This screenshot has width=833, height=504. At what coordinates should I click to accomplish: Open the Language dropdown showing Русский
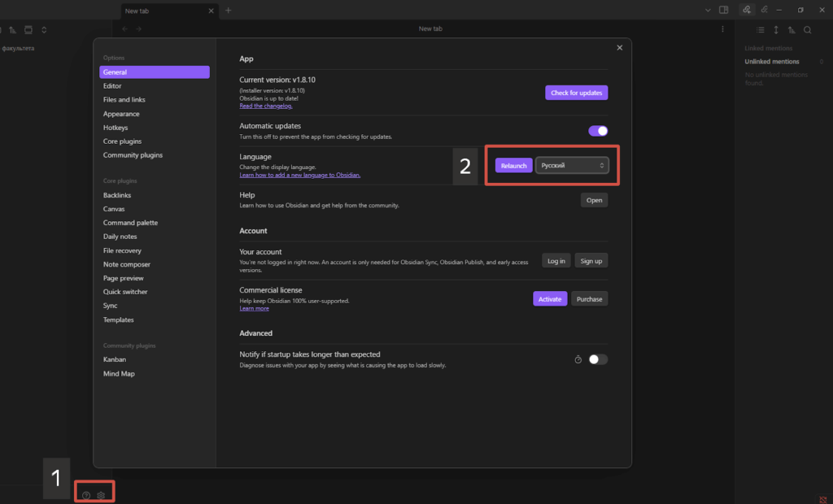pos(572,165)
